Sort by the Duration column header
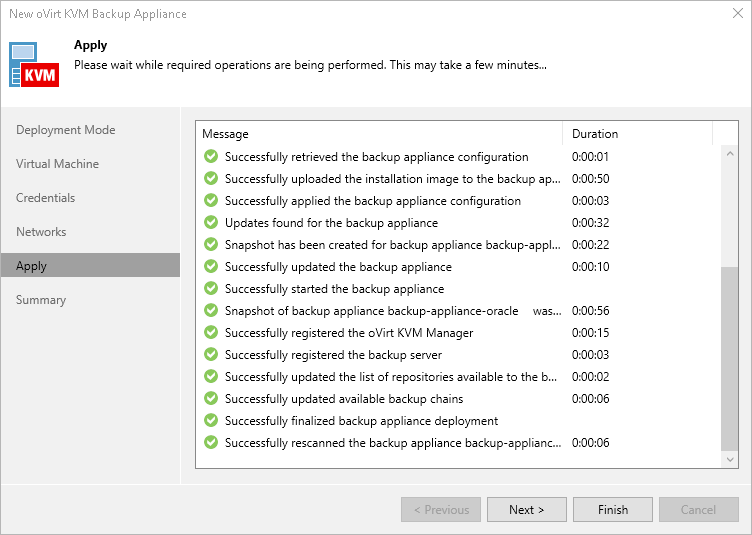 (637, 134)
